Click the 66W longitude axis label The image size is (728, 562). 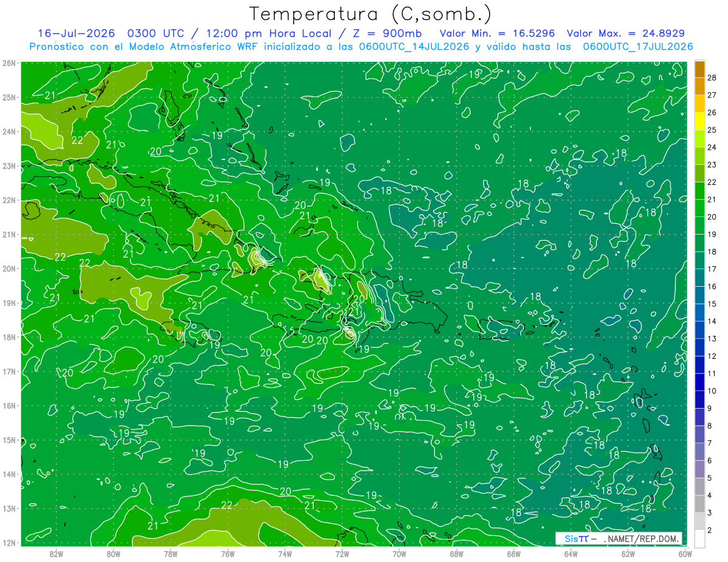click(x=514, y=553)
